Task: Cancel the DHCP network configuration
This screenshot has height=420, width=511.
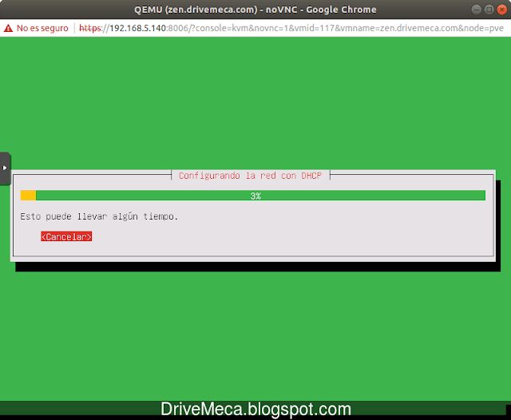Action: (x=66, y=236)
